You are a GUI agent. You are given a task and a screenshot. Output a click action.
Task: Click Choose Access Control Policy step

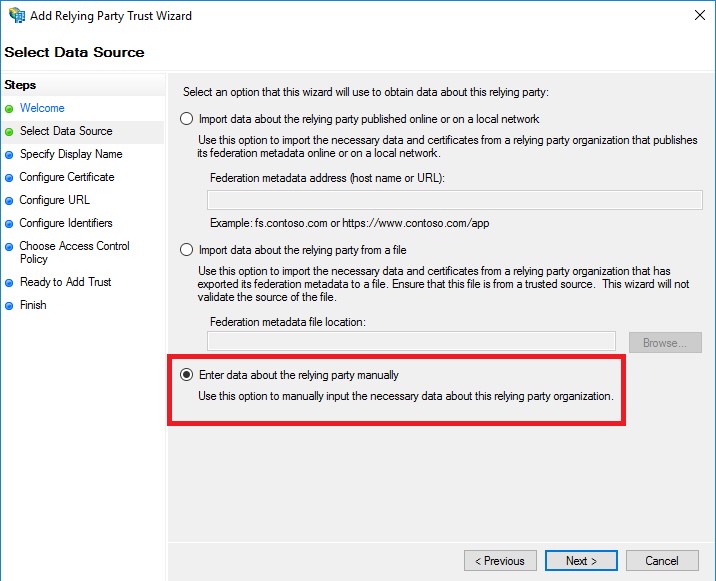point(74,252)
